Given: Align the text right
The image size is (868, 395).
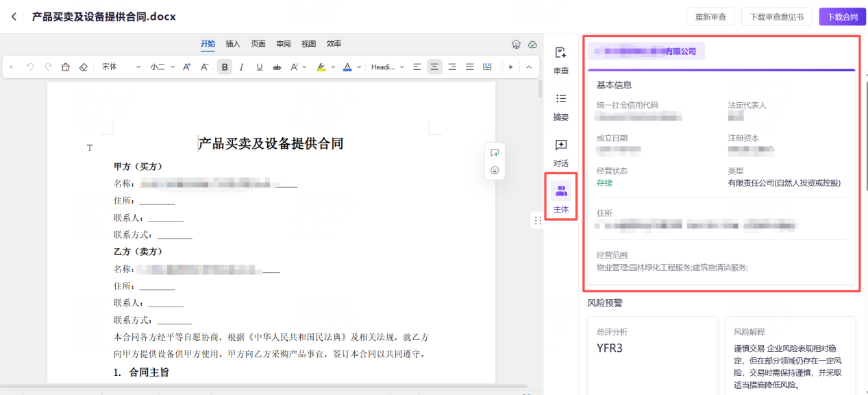Looking at the screenshot, I should (452, 67).
